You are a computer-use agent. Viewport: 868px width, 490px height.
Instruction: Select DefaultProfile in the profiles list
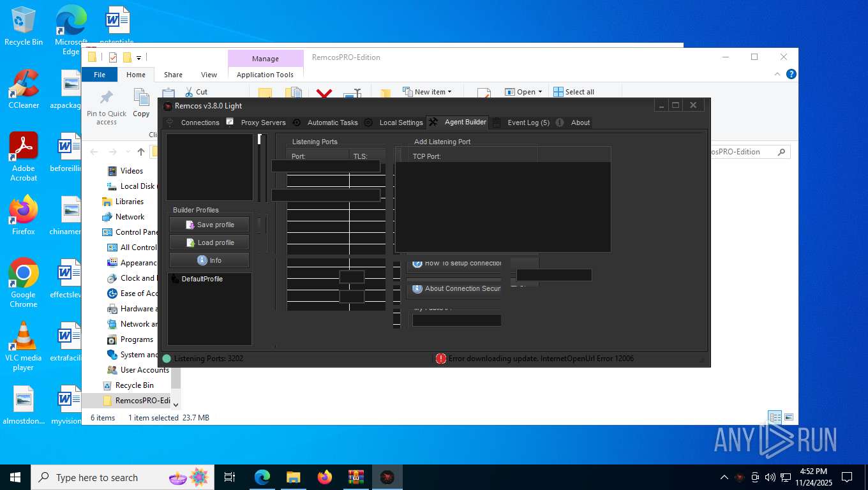(202, 279)
